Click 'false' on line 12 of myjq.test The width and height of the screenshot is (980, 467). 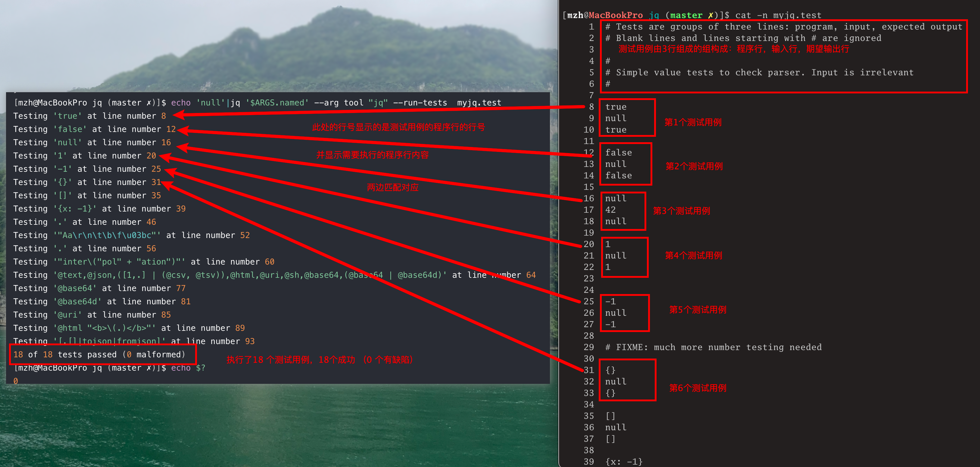point(618,153)
